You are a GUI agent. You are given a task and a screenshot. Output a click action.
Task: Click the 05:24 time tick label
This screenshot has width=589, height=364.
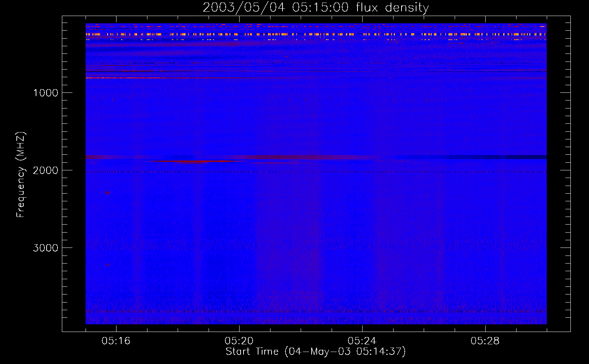(362, 341)
